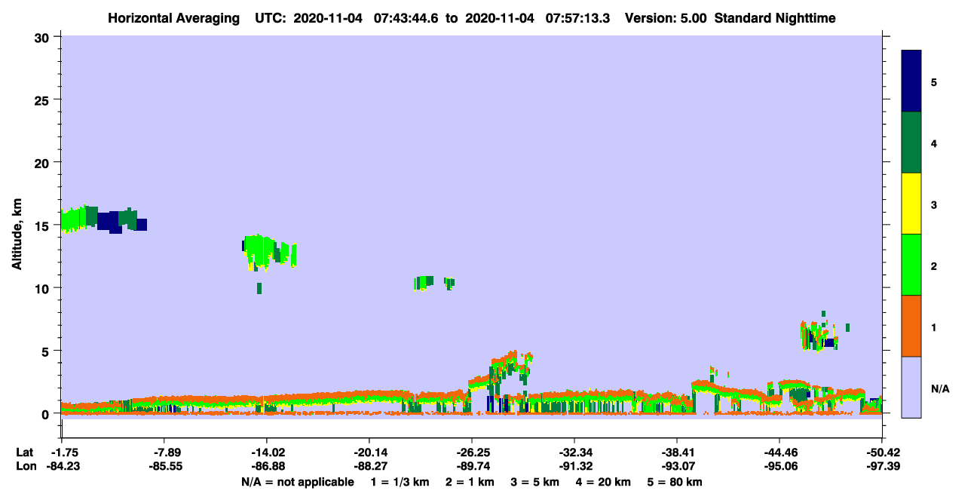
Task: Click the high cloud layer near 15 km altitude
Action: (x=103, y=219)
